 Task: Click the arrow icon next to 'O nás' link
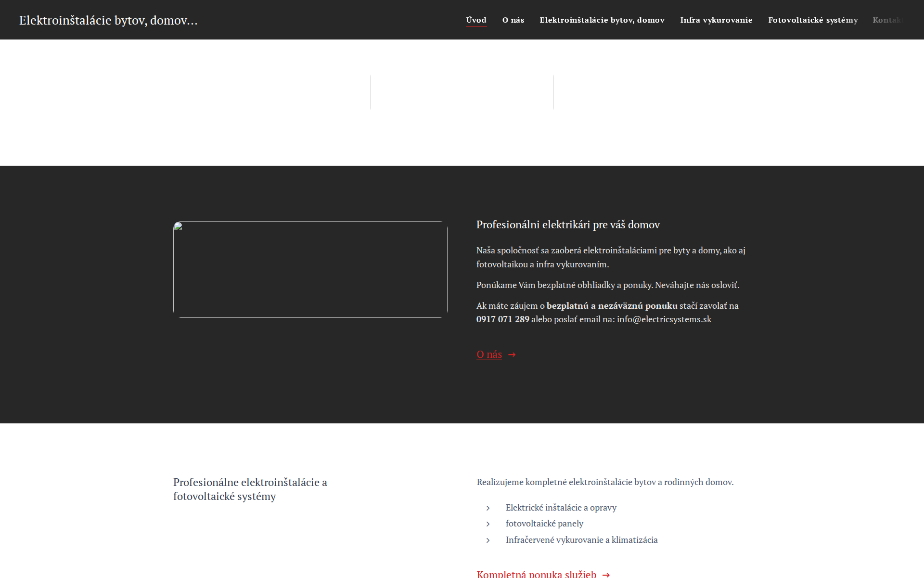point(511,355)
